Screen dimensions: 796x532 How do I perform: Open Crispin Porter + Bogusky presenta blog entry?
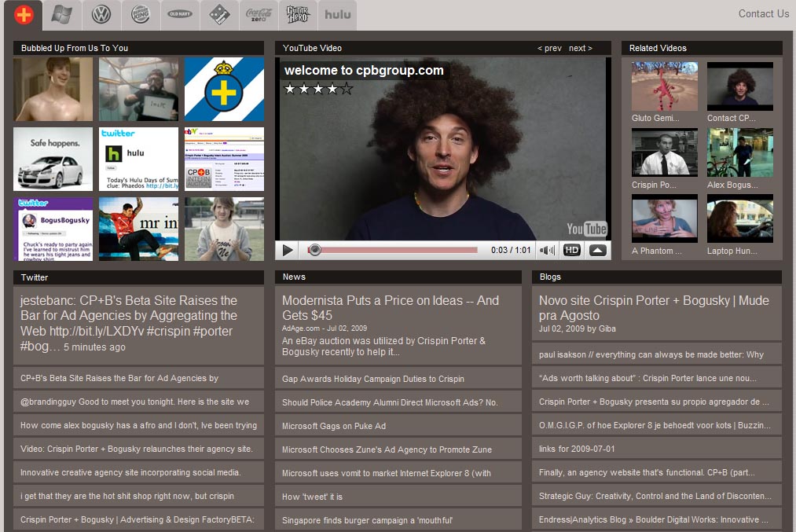pyautogui.click(x=657, y=402)
